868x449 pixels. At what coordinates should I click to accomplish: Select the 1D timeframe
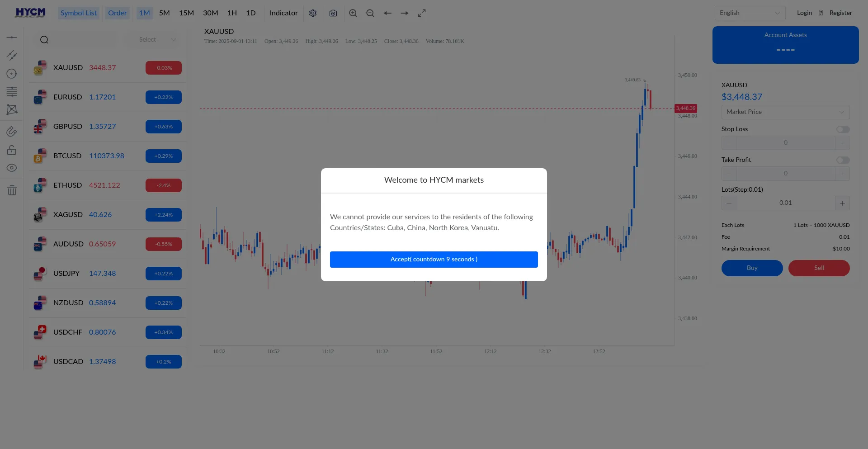pos(251,13)
